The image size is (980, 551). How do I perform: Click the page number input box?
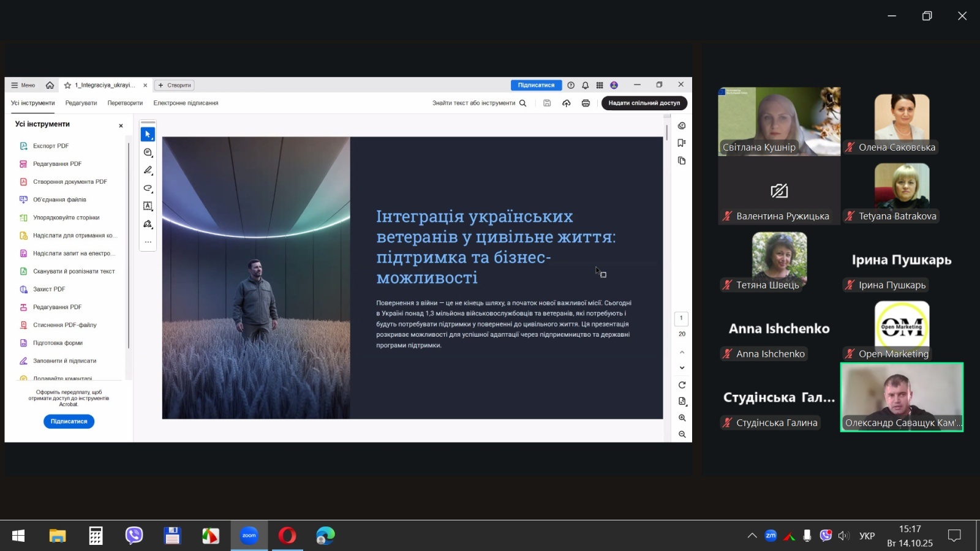tap(681, 318)
